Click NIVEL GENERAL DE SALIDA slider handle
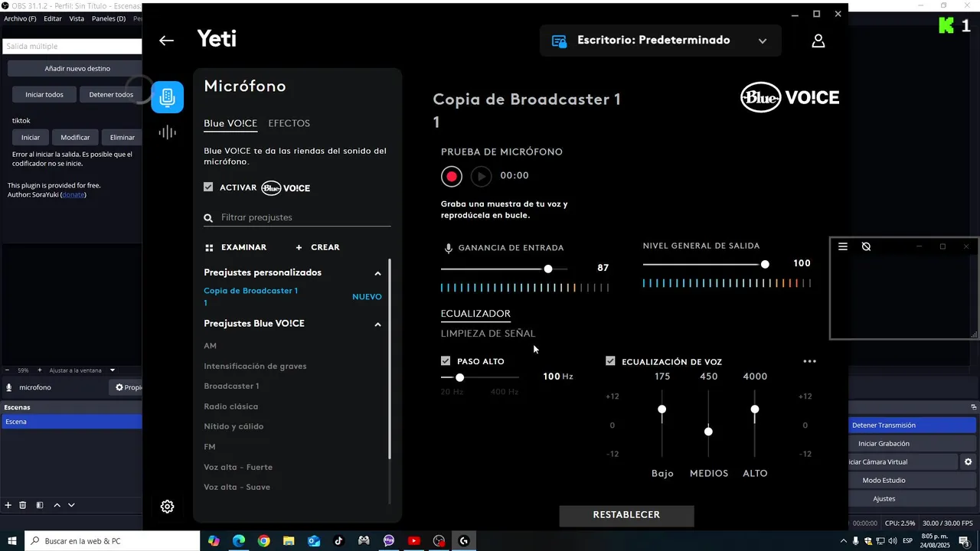 [765, 264]
